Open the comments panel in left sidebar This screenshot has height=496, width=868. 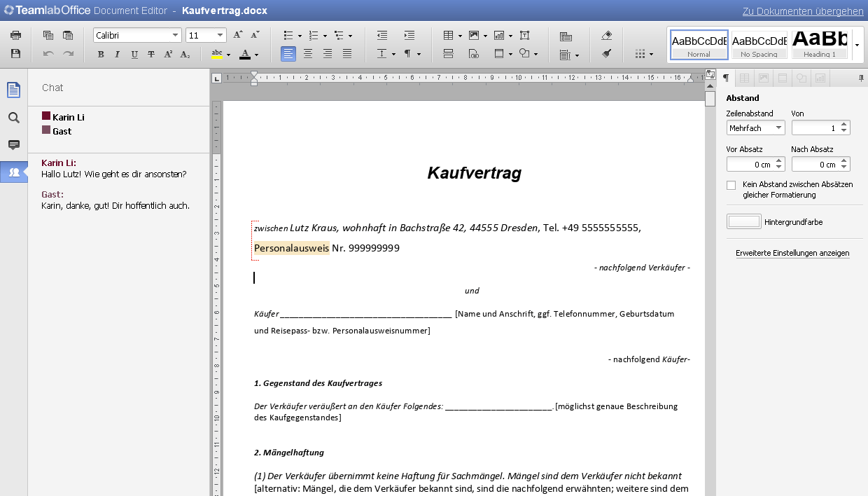pos(13,145)
